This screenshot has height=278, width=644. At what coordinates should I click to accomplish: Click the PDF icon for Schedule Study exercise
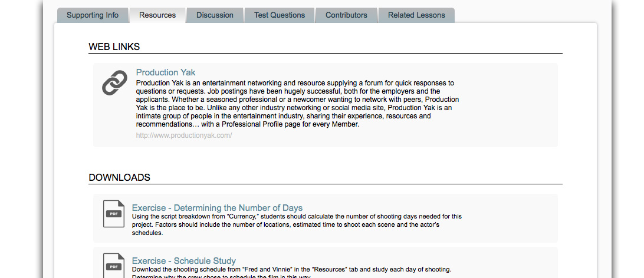coord(114,265)
